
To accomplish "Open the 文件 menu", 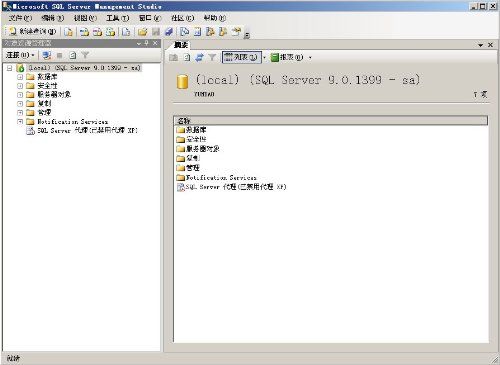I will (x=20, y=18).
